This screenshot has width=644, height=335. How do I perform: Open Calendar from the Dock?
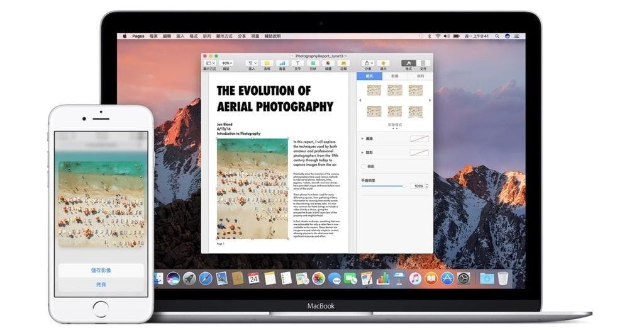pos(253,278)
